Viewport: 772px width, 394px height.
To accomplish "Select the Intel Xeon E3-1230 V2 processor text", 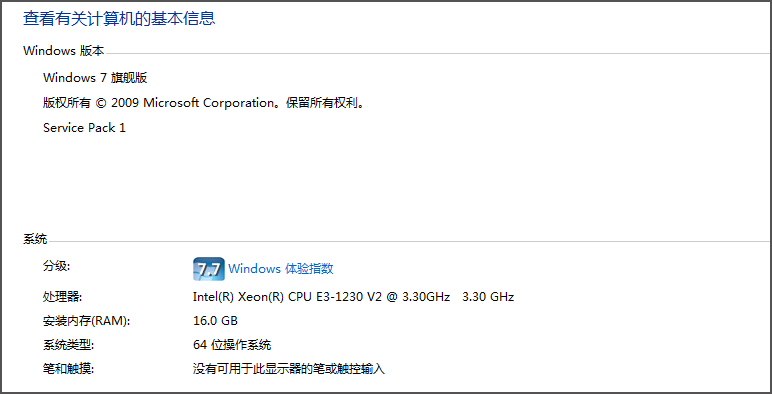I will [x=321, y=297].
